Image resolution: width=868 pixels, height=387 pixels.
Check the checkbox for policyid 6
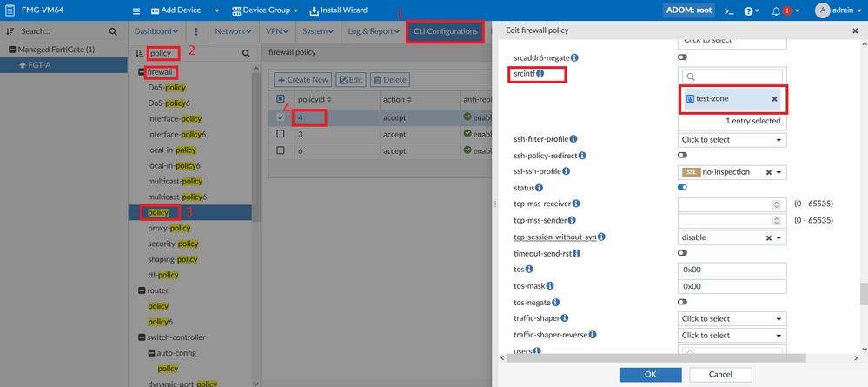coord(281,150)
